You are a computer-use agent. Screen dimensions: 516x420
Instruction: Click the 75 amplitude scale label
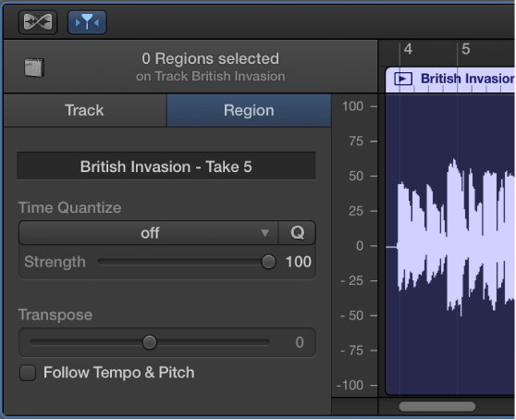(x=356, y=142)
